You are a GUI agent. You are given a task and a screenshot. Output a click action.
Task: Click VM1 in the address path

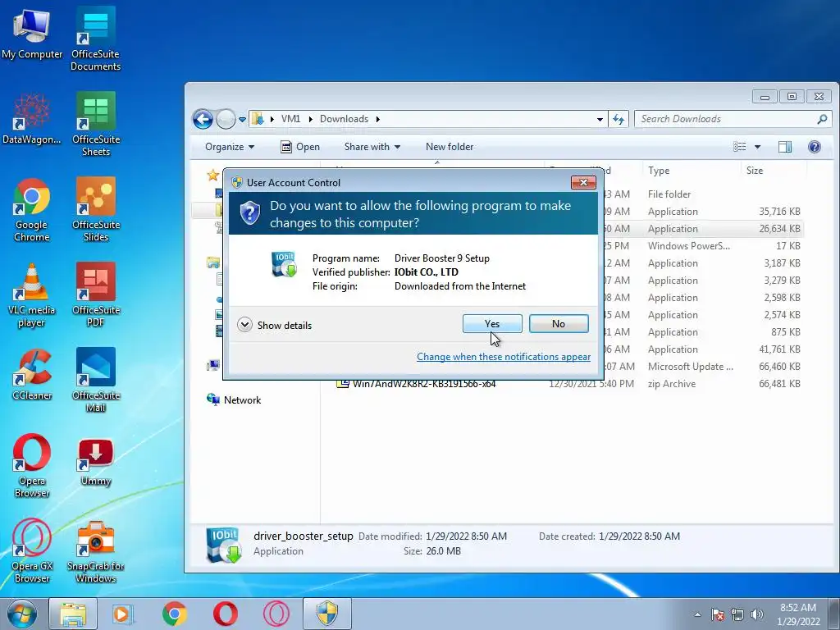291,119
